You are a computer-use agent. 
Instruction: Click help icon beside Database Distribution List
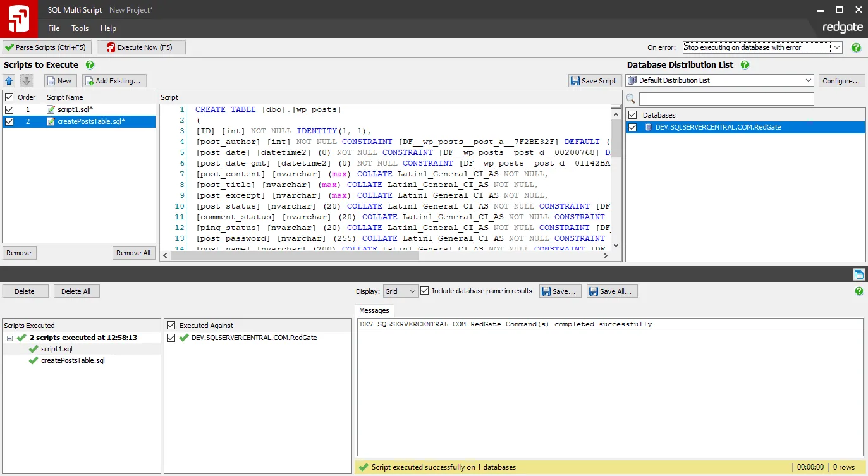point(745,64)
